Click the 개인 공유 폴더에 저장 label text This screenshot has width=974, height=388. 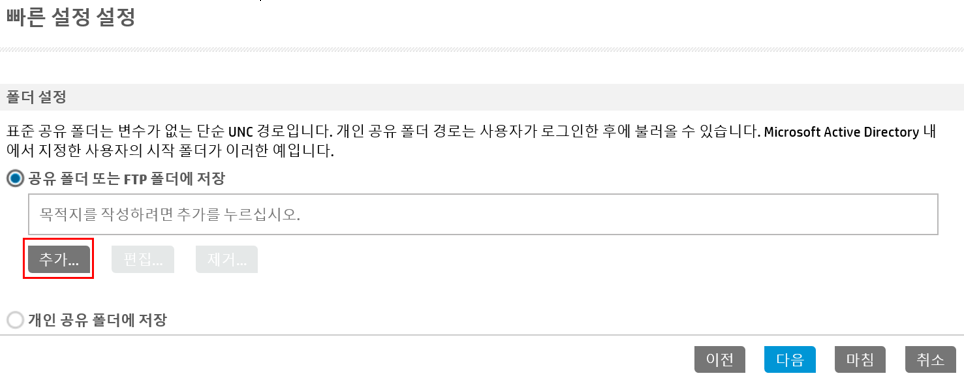(97, 320)
